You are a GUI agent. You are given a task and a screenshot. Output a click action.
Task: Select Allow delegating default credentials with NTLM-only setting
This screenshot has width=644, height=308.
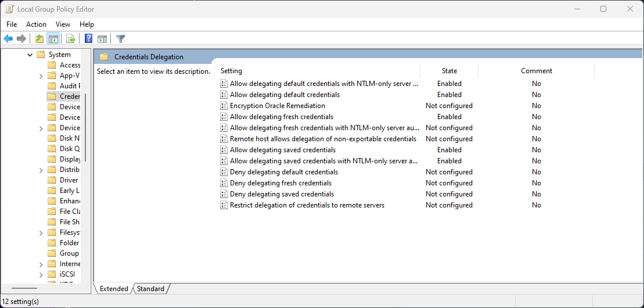[324, 84]
